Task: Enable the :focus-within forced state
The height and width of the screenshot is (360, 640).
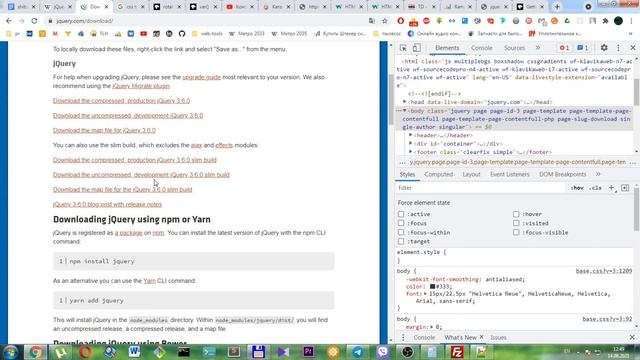Action: tap(401, 232)
